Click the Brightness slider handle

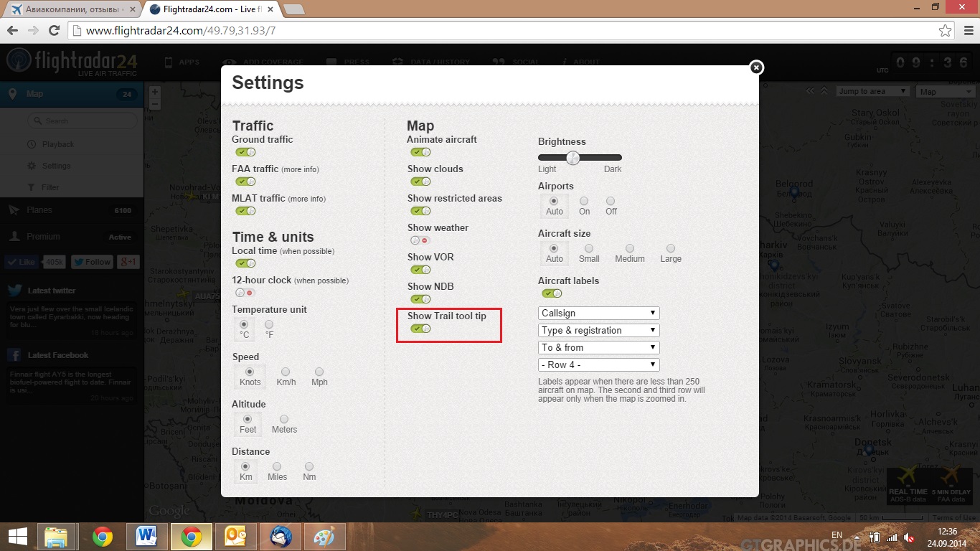(573, 158)
